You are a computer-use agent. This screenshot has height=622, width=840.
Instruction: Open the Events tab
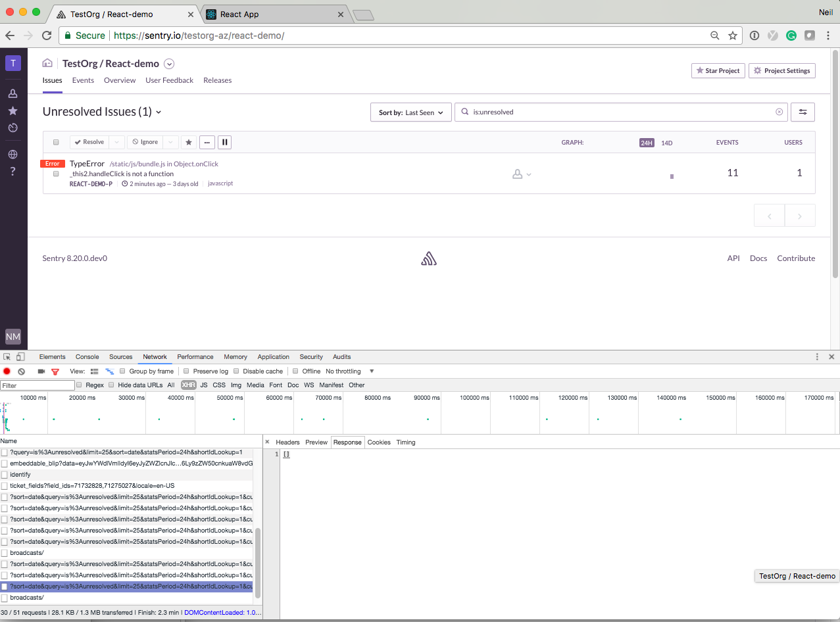[x=83, y=80]
